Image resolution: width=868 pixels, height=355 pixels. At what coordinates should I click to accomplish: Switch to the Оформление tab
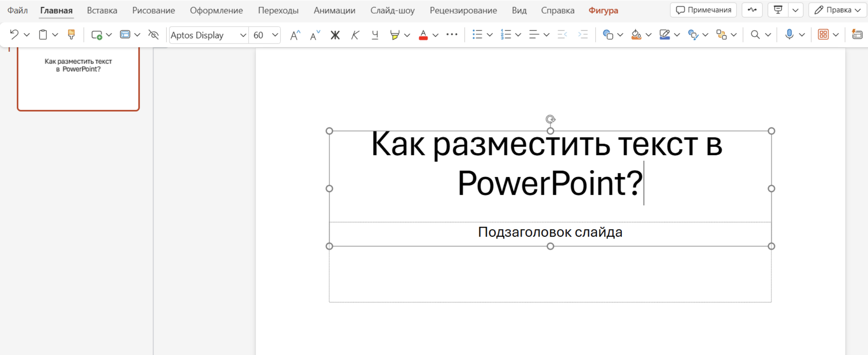tap(216, 10)
